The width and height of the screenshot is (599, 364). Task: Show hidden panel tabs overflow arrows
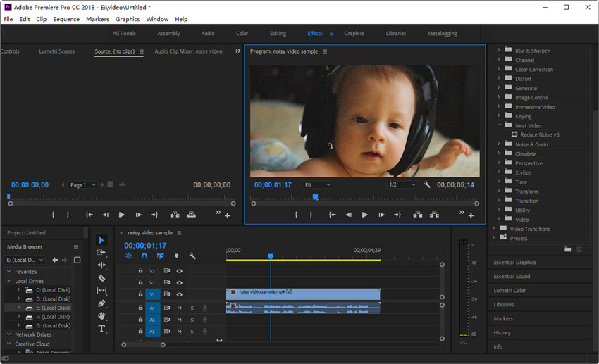(237, 51)
